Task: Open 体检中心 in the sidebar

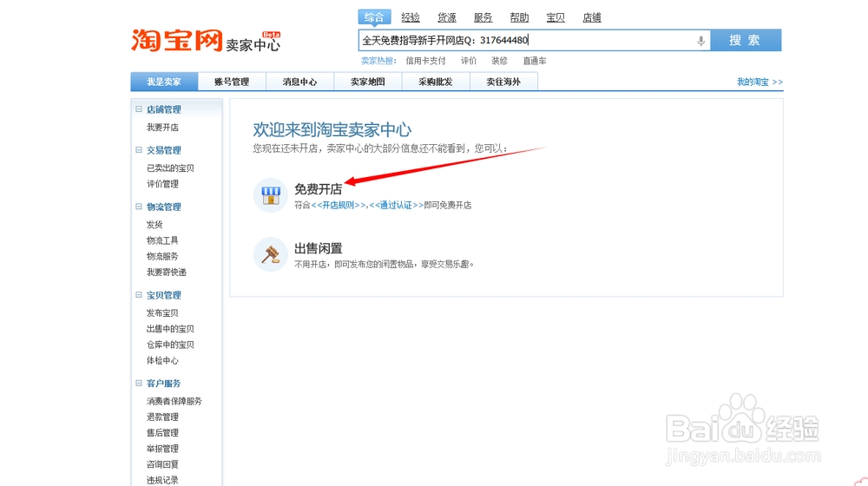Action: [x=163, y=360]
